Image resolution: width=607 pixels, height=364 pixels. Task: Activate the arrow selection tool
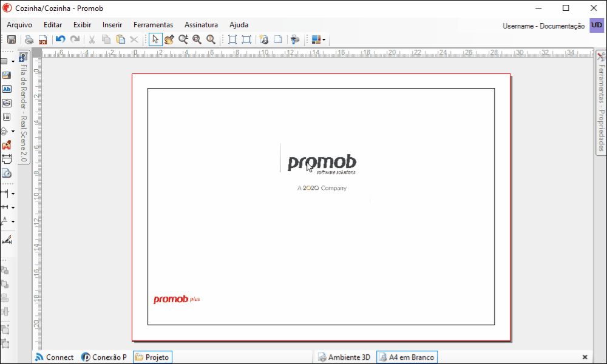click(155, 39)
